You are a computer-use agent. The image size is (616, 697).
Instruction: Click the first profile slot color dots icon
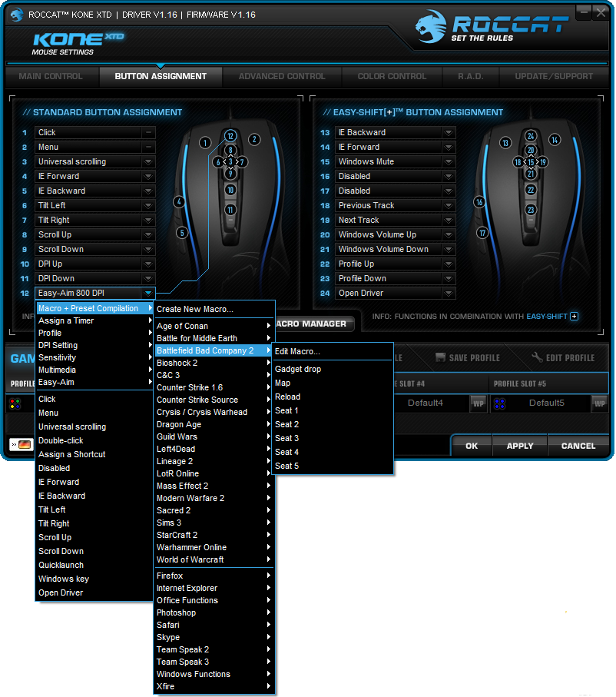(15, 403)
